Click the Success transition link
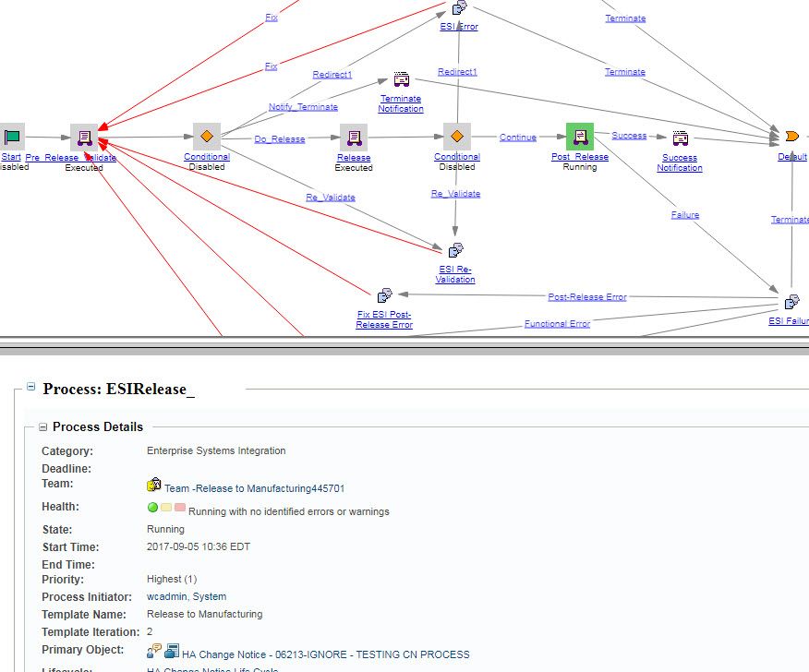 [x=629, y=136]
